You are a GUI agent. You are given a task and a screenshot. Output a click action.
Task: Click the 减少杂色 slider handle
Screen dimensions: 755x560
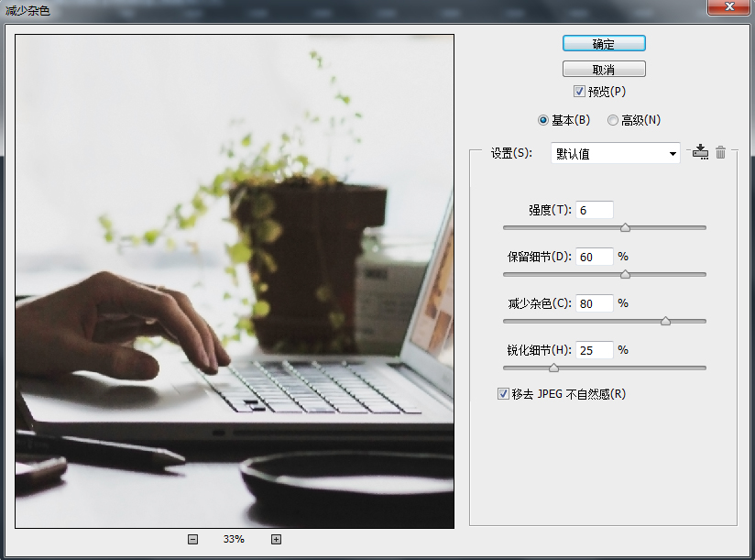tap(666, 321)
